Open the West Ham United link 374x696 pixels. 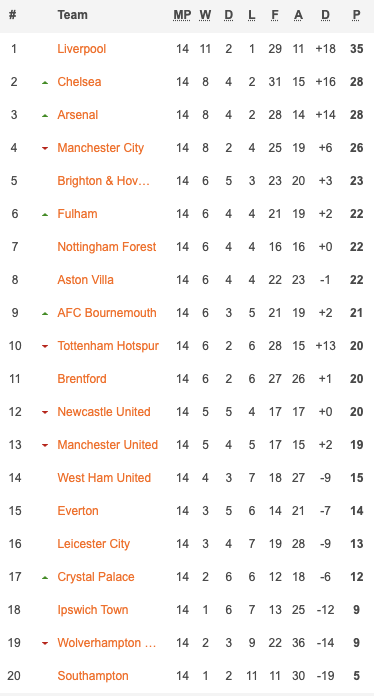pos(104,478)
